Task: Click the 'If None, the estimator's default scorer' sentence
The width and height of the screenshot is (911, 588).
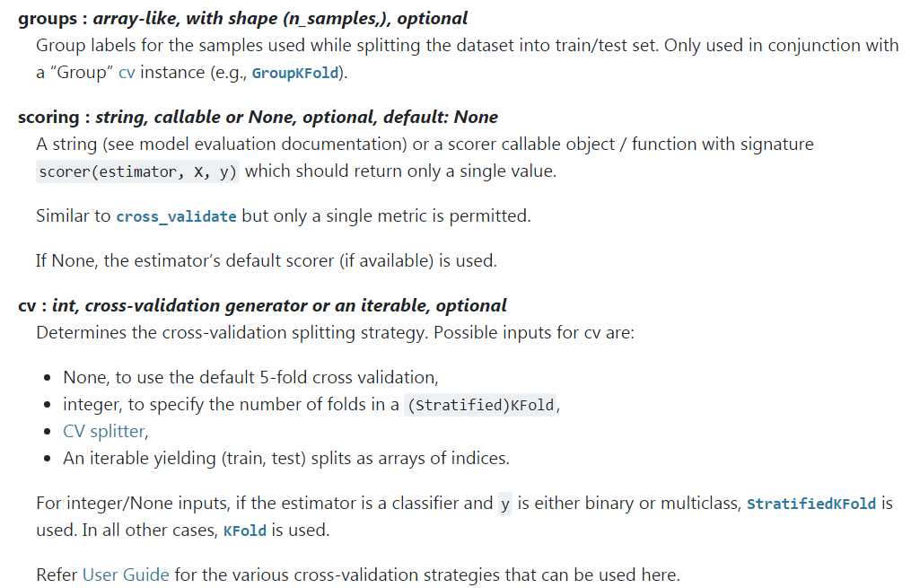Action: coord(266,261)
